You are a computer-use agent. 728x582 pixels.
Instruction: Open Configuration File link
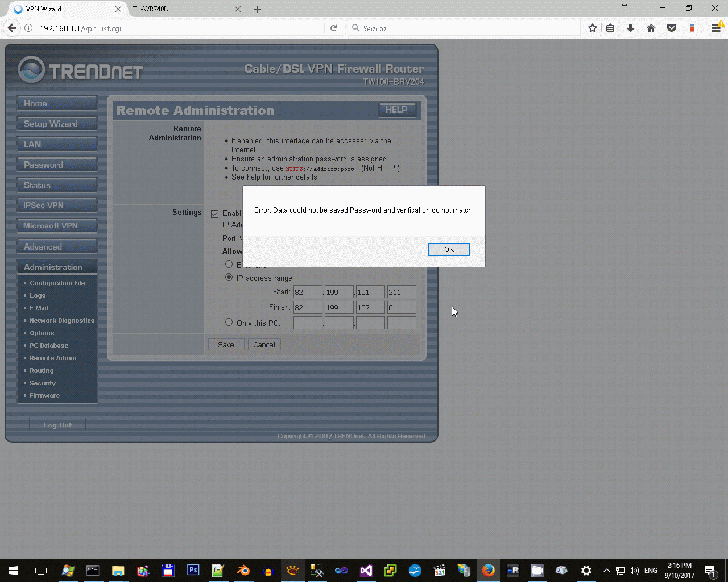point(57,283)
